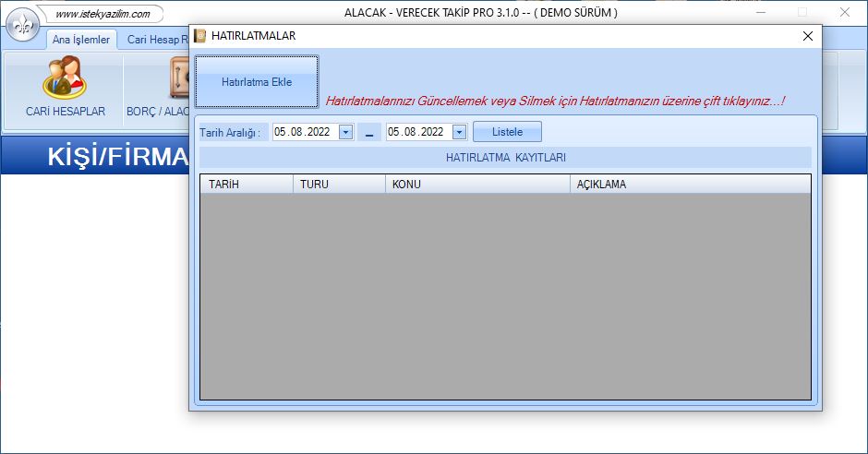Screen dimensions: 868x454
Task: Sort by KONU column header
Action: point(477,185)
